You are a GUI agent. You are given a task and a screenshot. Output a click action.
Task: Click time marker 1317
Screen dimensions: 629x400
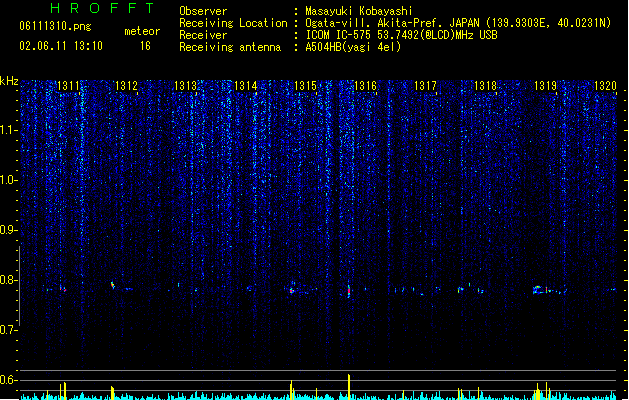pyautogui.click(x=425, y=86)
